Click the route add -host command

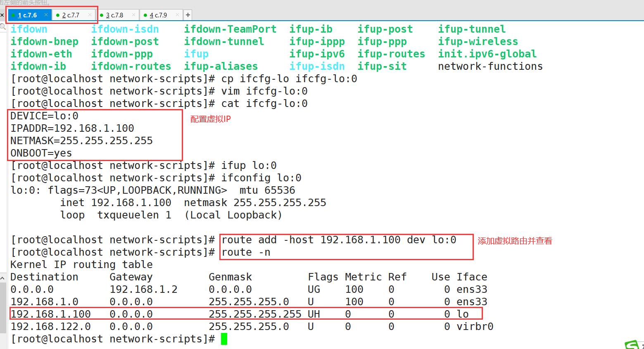pyautogui.click(x=339, y=240)
